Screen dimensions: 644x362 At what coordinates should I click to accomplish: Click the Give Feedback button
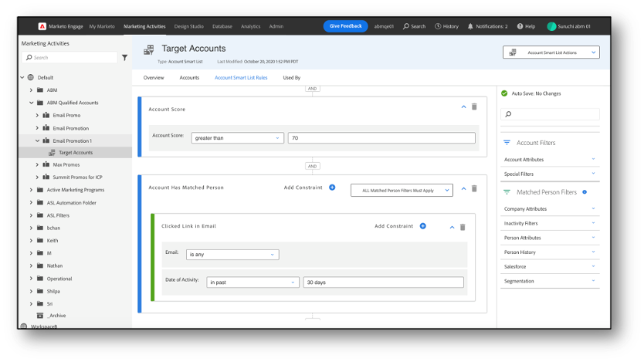pos(345,26)
